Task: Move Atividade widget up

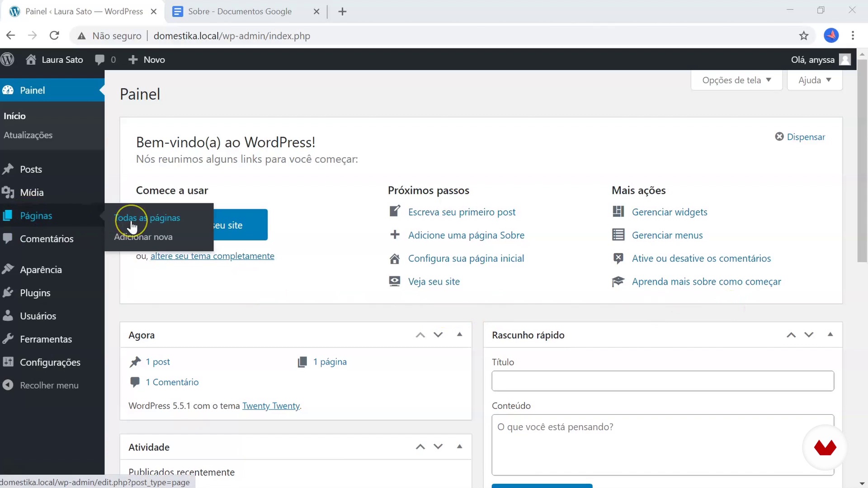Action: coord(420,447)
